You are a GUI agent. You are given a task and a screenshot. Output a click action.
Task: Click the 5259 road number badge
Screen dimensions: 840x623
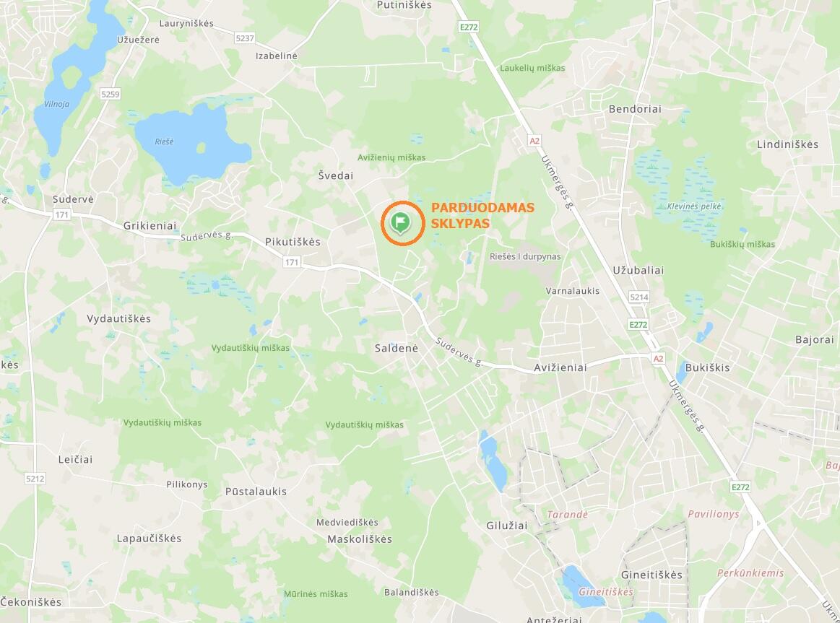pos(111,94)
